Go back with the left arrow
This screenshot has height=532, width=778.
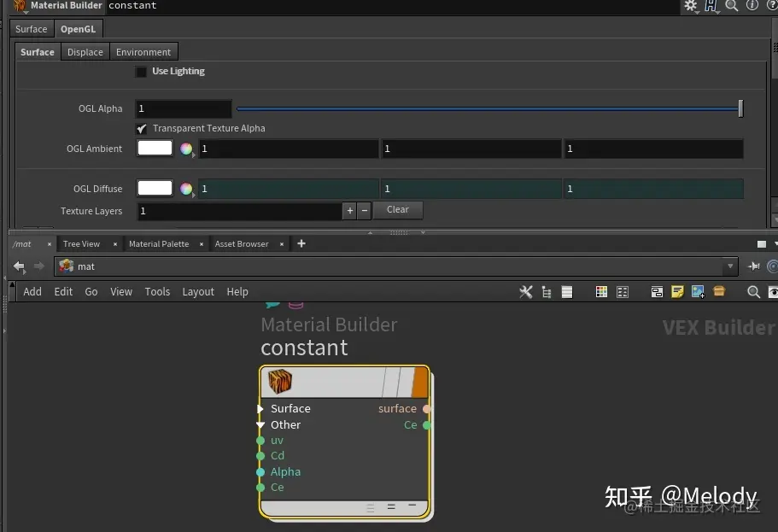pos(19,266)
